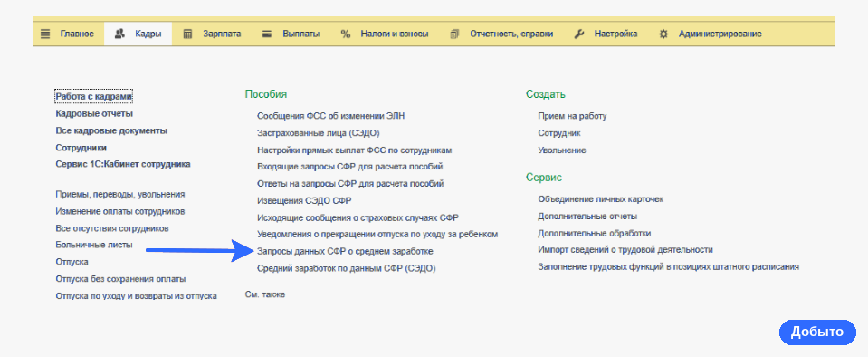
Task: Create a Прием на работу document
Action: coord(572,116)
